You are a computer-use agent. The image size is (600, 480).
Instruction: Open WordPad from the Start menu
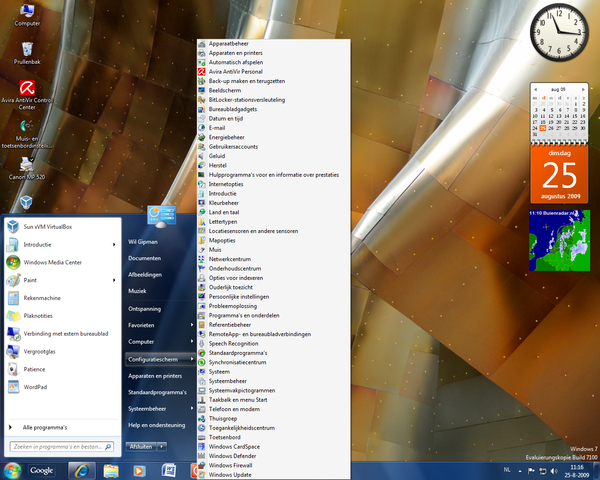coord(62,387)
